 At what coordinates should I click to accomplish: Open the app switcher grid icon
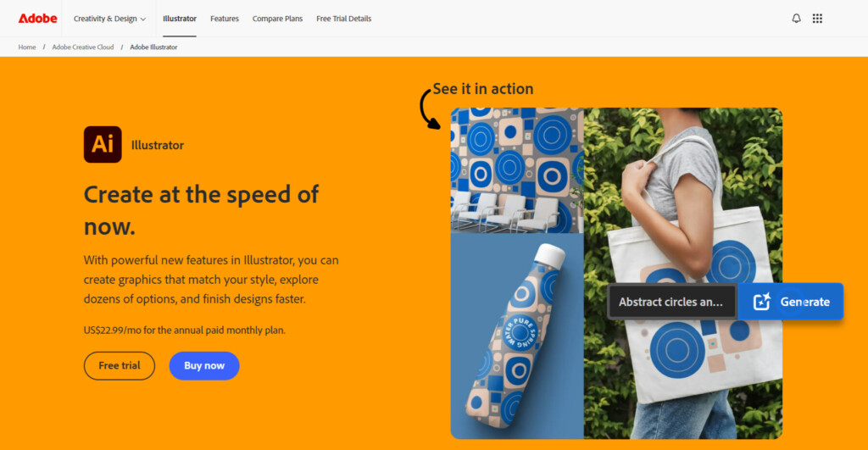coord(817,19)
